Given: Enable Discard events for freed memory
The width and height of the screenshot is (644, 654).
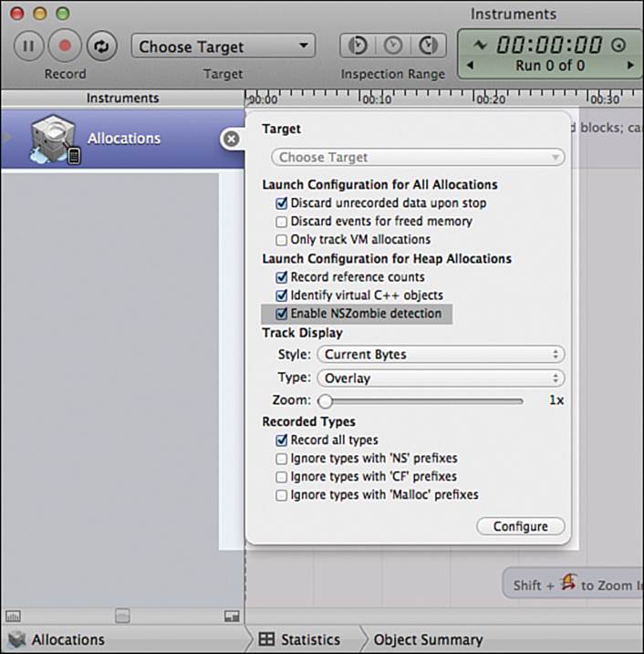Looking at the screenshot, I should pos(282,222).
